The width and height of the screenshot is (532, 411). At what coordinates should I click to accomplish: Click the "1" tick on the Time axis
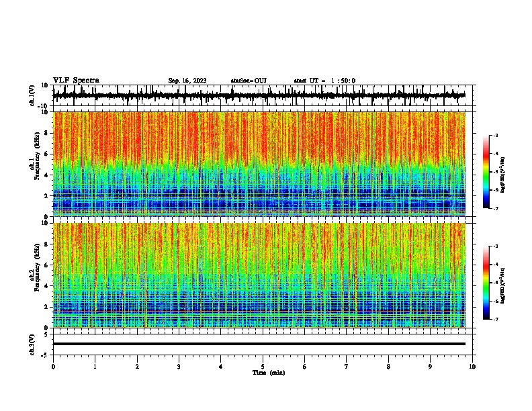[x=95, y=367]
